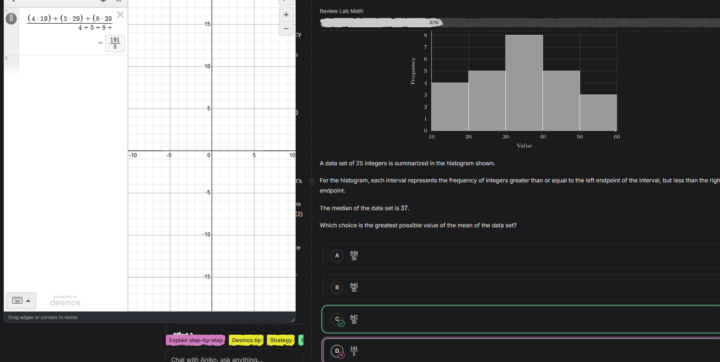Click the Explain step-by-step button
The image size is (720, 362).
click(196, 340)
